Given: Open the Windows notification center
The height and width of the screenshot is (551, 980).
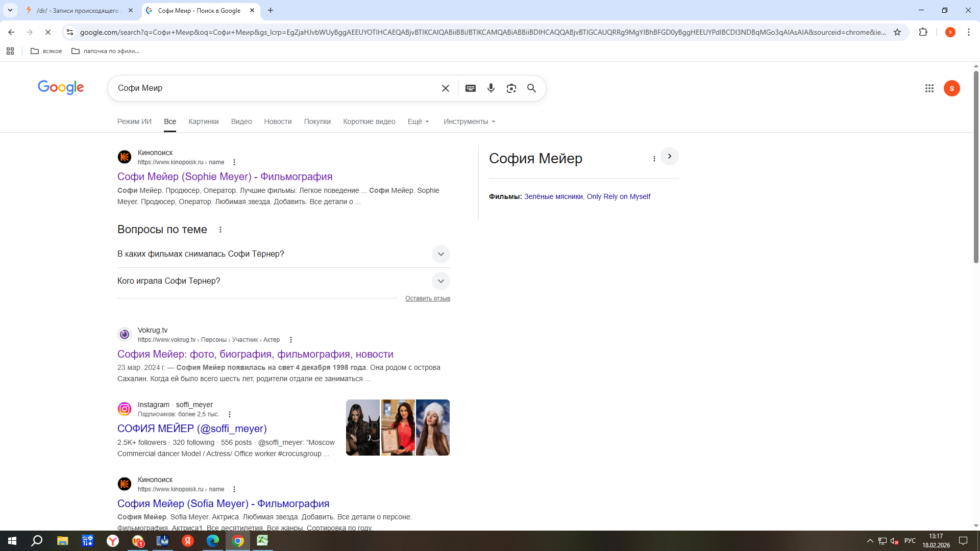Looking at the screenshot, I should coord(963,541).
